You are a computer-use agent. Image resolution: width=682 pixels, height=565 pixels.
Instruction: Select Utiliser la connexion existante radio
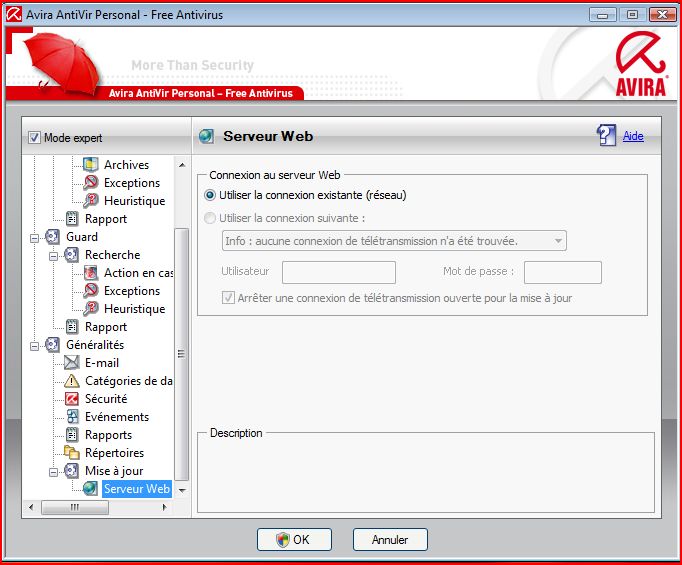point(210,195)
